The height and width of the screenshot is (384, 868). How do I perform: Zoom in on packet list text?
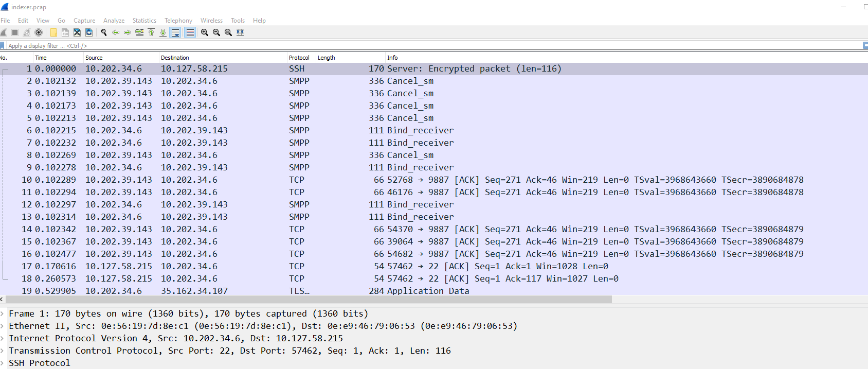coord(205,32)
